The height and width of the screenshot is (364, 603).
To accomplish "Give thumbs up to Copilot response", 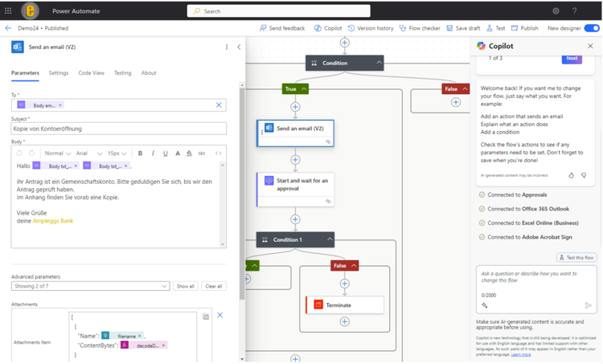I will click(x=571, y=175).
